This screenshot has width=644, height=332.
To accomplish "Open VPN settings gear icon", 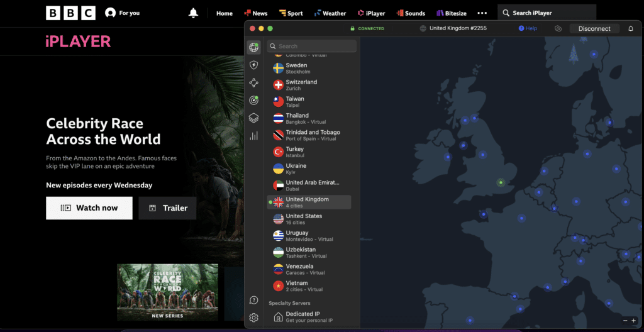I will tap(253, 318).
